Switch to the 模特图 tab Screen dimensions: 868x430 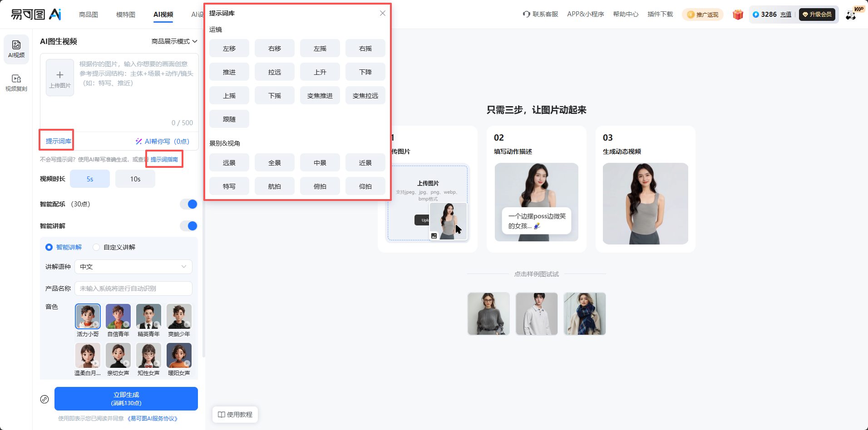tap(125, 14)
